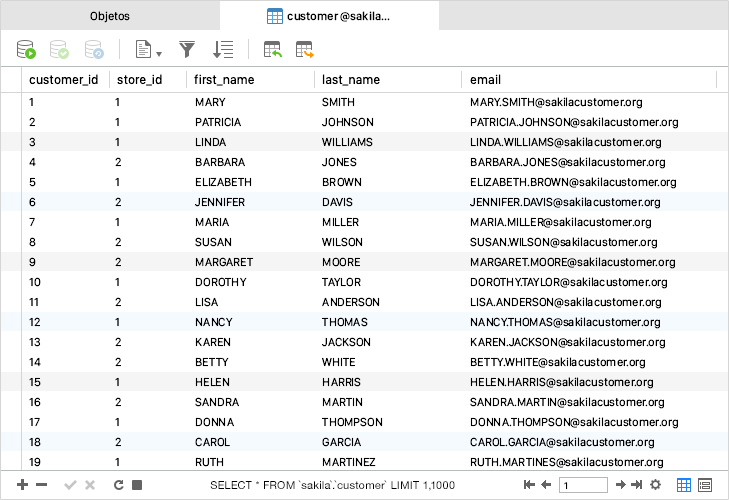Refresh the table with the reload icon
729x500 pixels.
click(x=118, y=485)
